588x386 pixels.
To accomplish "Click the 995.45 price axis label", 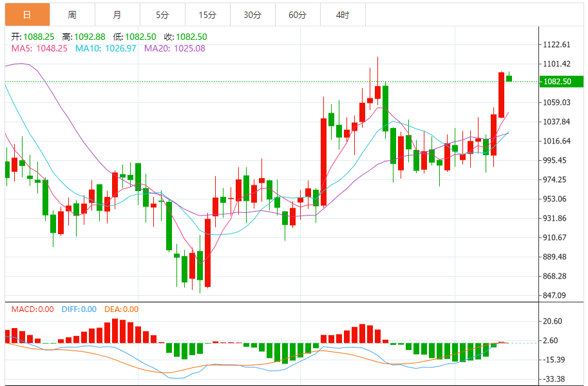I will pos(555,160).
